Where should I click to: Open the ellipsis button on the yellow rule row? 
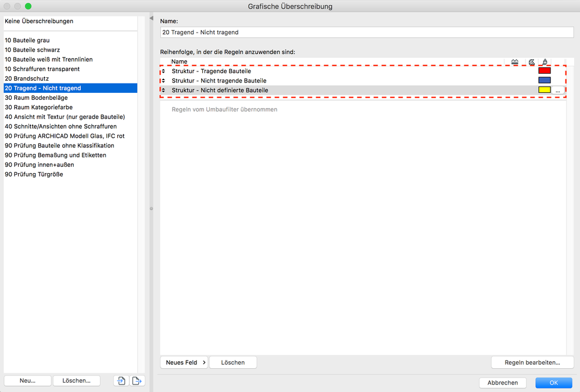[x=558, y=90]
